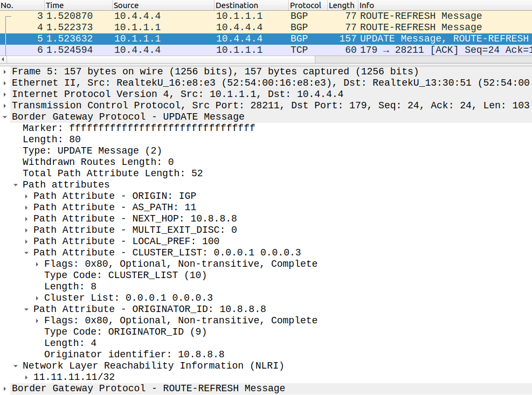Click BGP protocol cell in packet 4
Screen dimensions: 532x395
(299, 27)
